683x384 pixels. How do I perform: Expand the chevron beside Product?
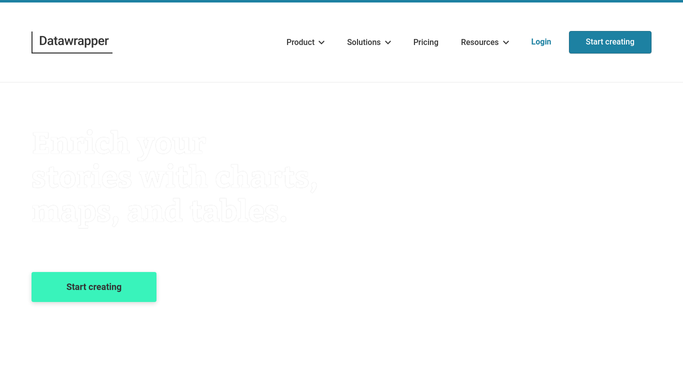(x=321, y=43)
